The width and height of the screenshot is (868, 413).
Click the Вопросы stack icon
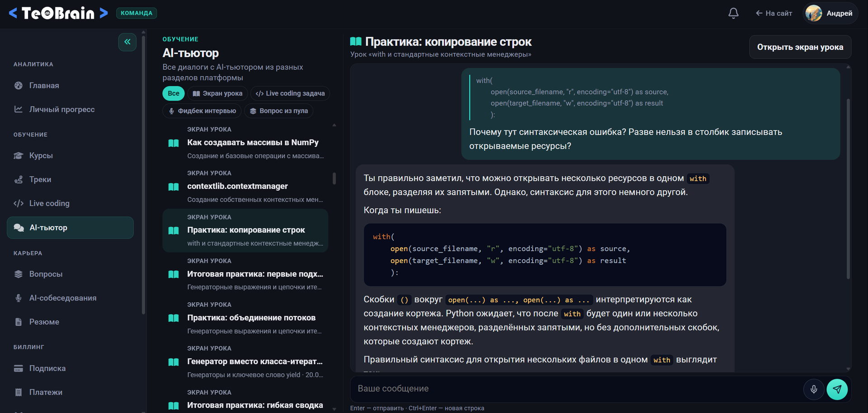pos(19,274)
